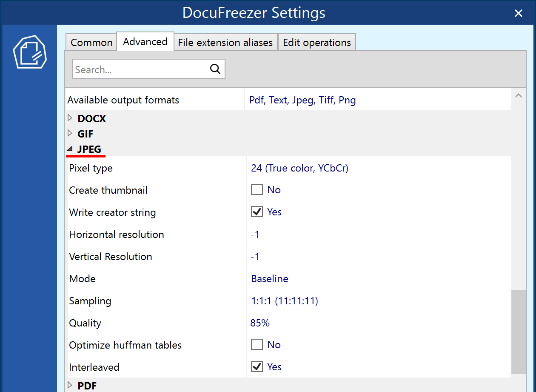536x392 pixels.
Task: Click the DocuFreezer logo icon in sidebar
Action: pos(30,52)
